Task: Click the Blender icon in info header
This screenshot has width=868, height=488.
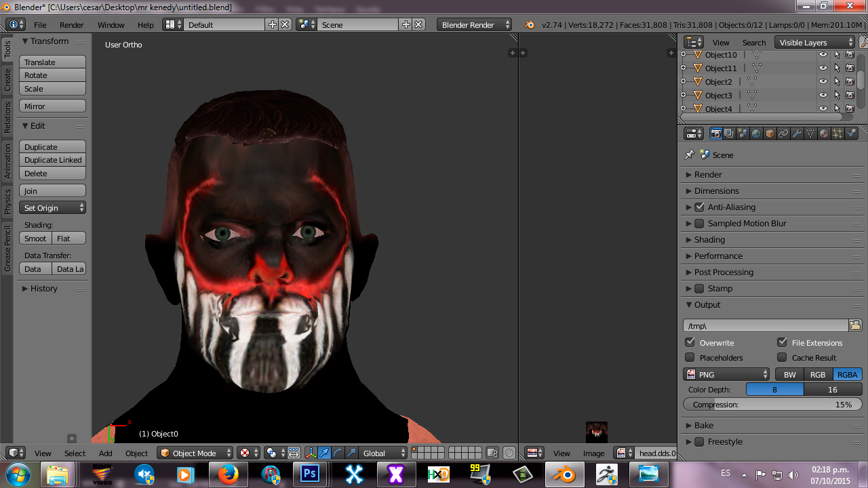Action: click(x=530, y=24)
